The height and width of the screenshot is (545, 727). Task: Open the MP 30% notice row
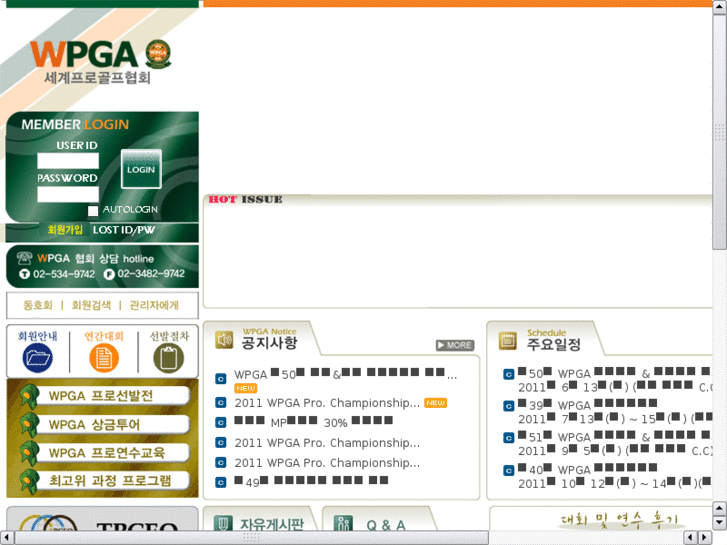pos(313,422)
